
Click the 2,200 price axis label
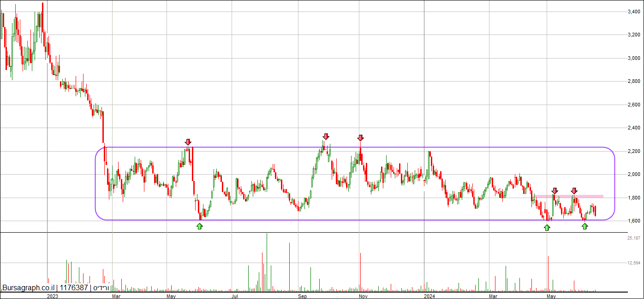coord(633,151)
